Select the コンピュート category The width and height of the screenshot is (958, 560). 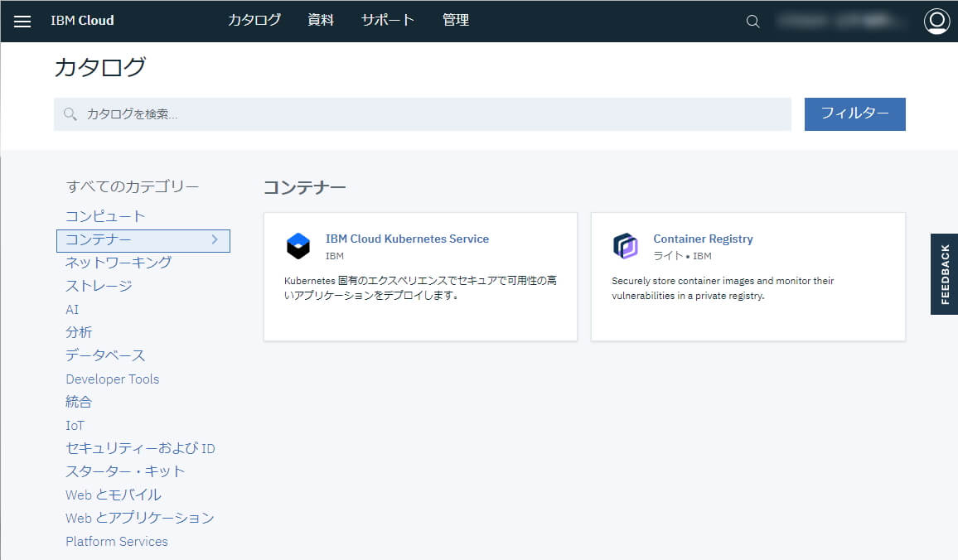point(105,216)
